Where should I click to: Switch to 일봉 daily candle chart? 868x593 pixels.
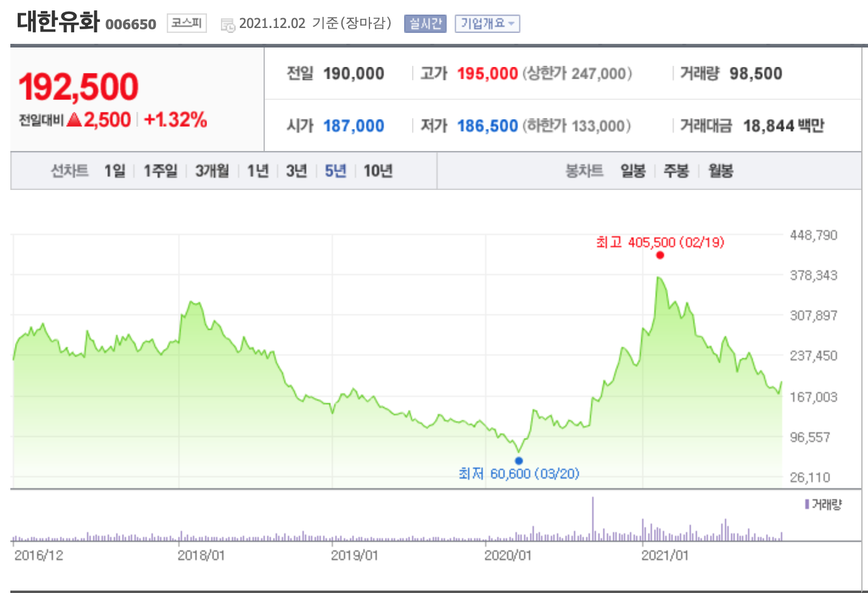click(x=632, y=170)
